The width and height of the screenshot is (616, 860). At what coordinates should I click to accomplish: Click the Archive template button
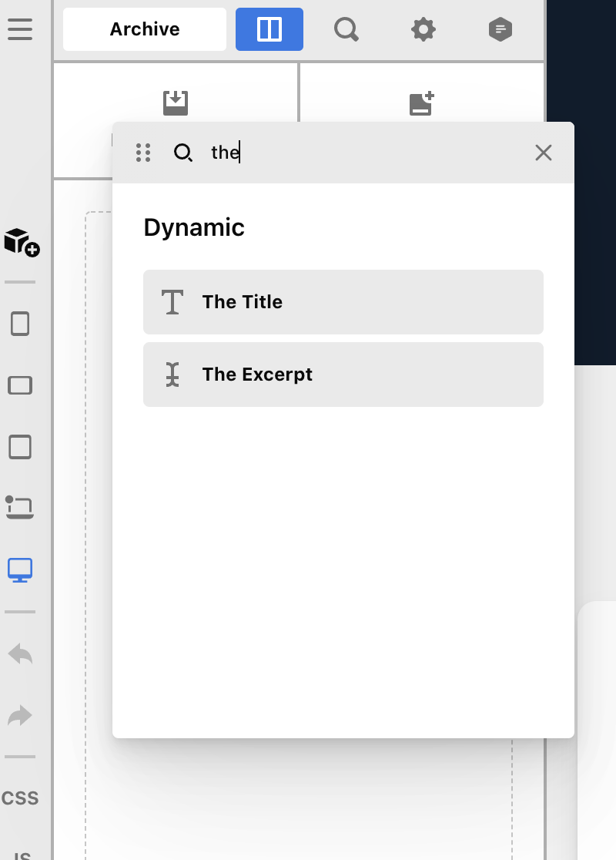[x=145, y=29]
